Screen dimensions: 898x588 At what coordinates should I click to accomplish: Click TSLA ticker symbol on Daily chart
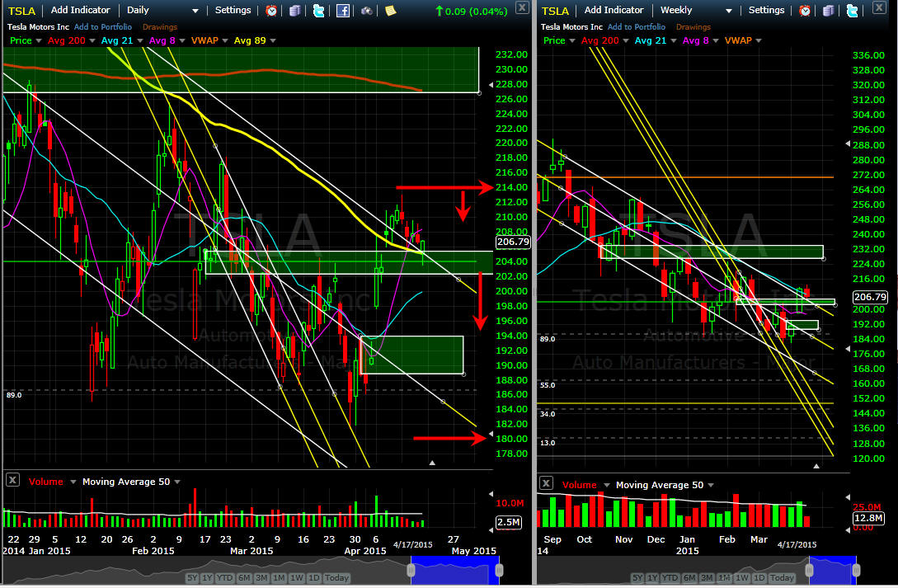point(21,11)
